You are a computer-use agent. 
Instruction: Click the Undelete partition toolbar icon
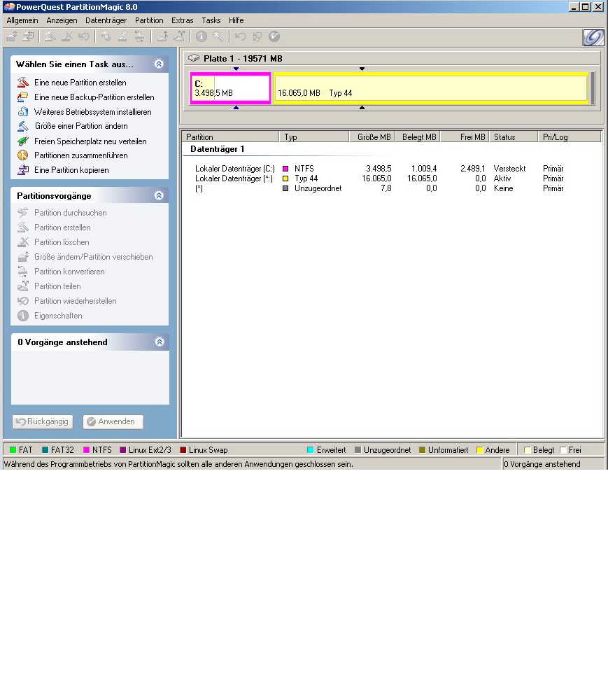pyautogui.click(x=84, y=36)
